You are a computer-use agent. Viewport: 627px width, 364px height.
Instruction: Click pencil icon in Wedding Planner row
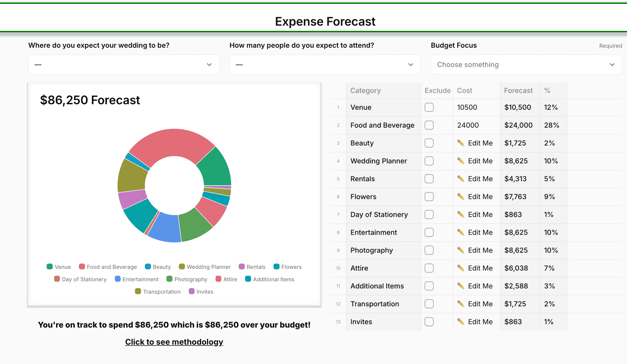461,161
